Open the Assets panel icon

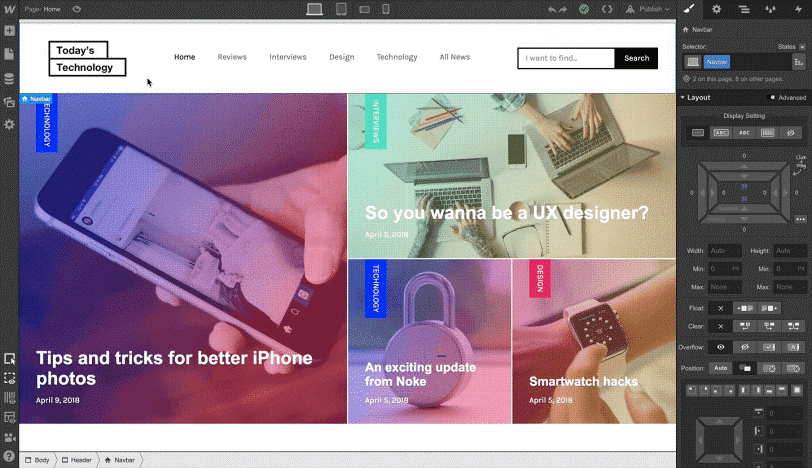coord(9,102)
